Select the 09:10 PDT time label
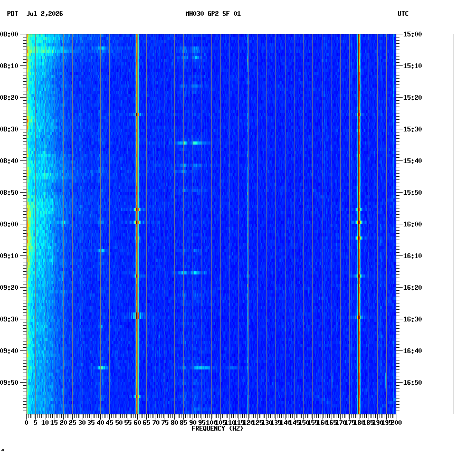 click(9, 256)
